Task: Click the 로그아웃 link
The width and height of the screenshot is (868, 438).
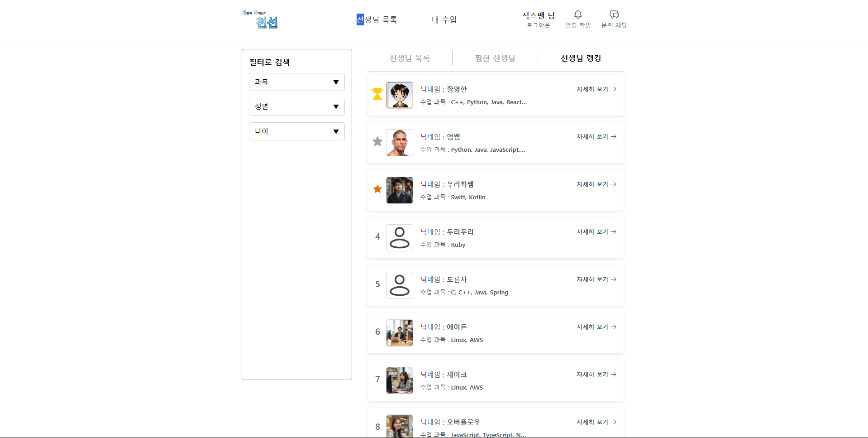Action: click(x=538, y=25)
